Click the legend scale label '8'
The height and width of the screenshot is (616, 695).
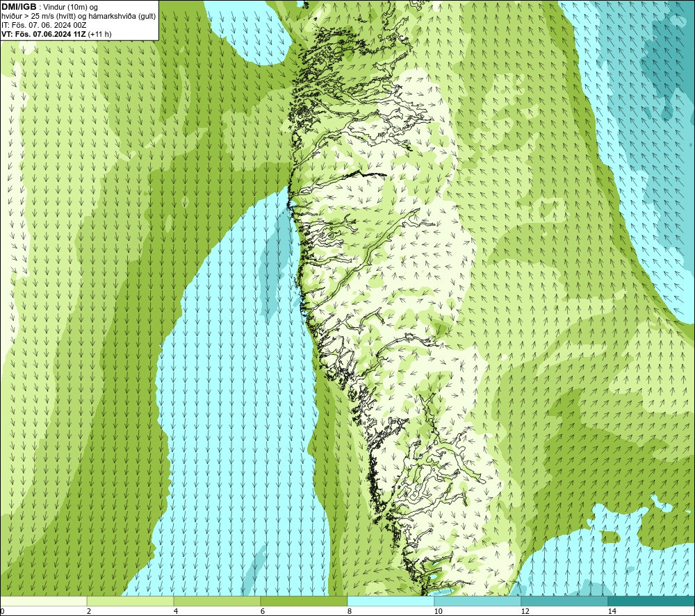click(x=350, y=612)
